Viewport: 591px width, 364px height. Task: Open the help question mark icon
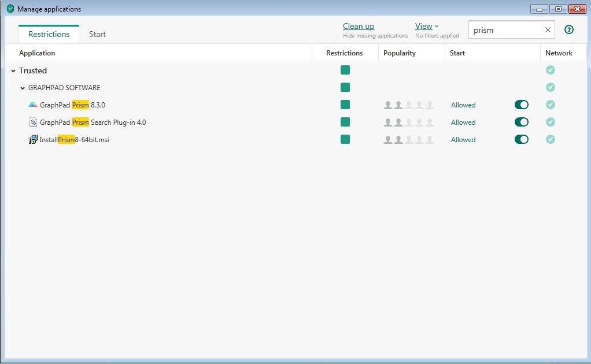(569, 29)
